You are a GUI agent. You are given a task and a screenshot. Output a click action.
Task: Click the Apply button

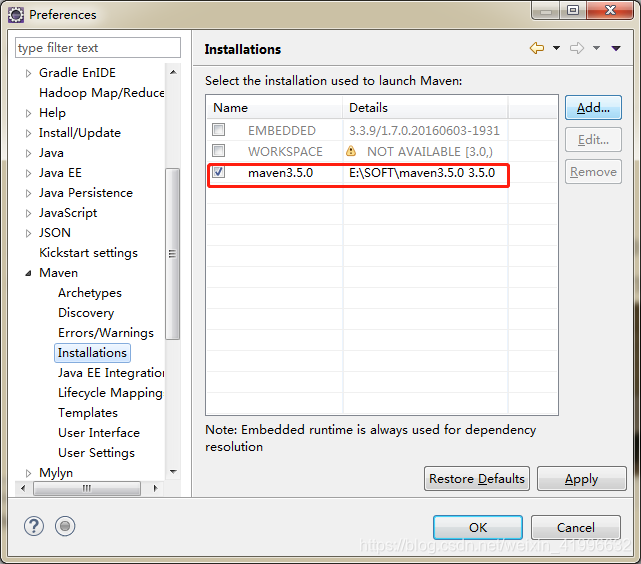tap(582, 479)
